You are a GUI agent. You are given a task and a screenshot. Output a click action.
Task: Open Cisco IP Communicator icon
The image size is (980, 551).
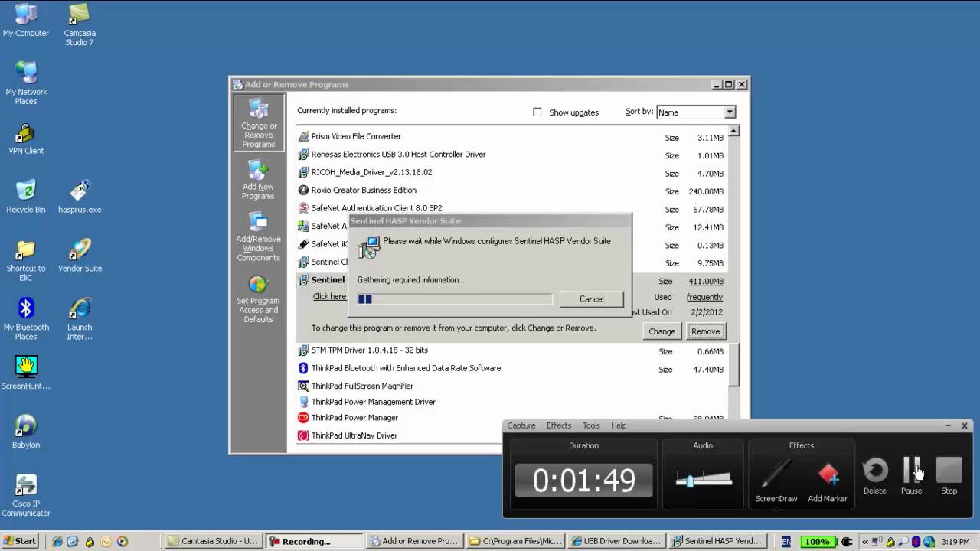26,495
